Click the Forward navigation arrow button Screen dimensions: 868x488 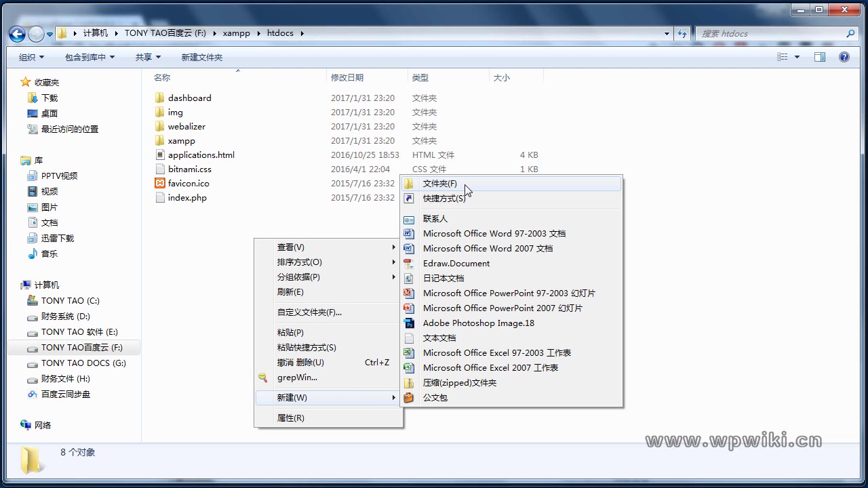point(36,33)
